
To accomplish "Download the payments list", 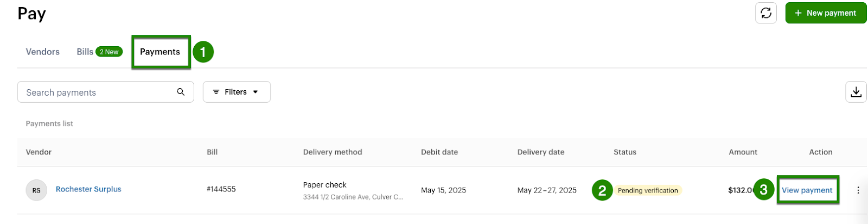I will (856, 92).
